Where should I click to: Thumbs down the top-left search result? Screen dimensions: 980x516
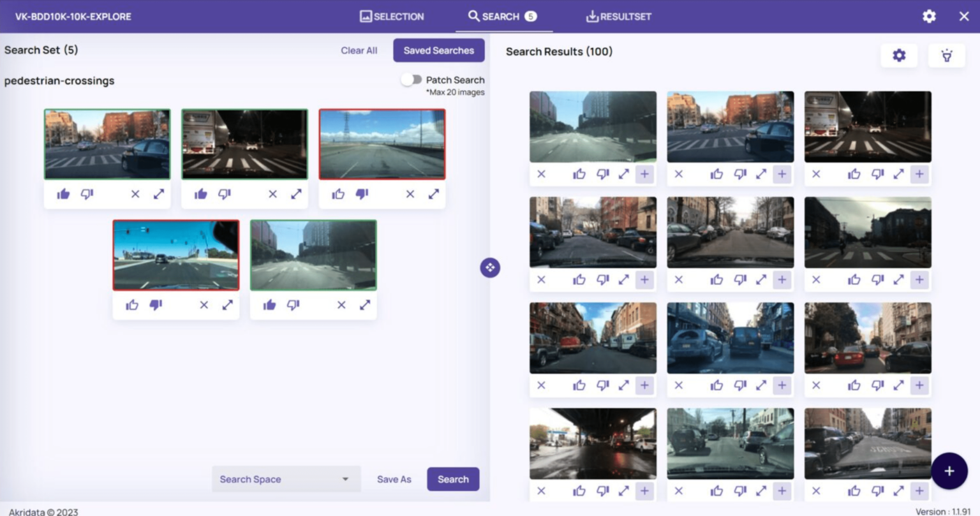pyautogui.click(x=602, y=173)
